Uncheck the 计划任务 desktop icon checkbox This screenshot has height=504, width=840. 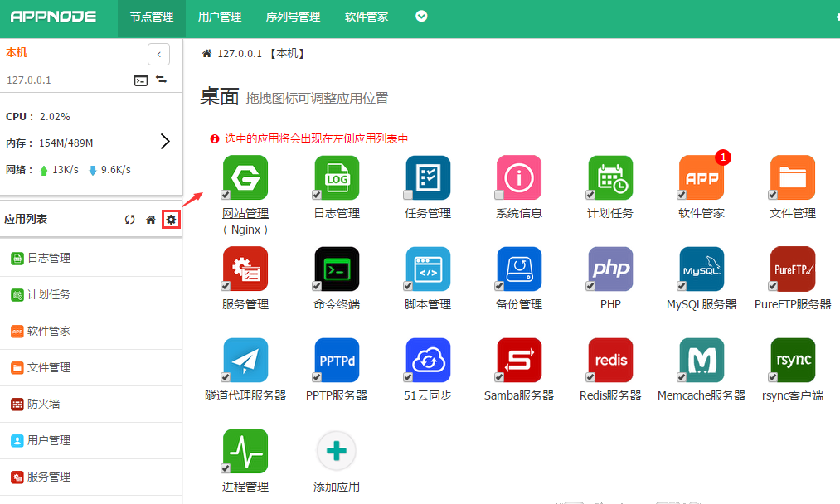[590, 195]
